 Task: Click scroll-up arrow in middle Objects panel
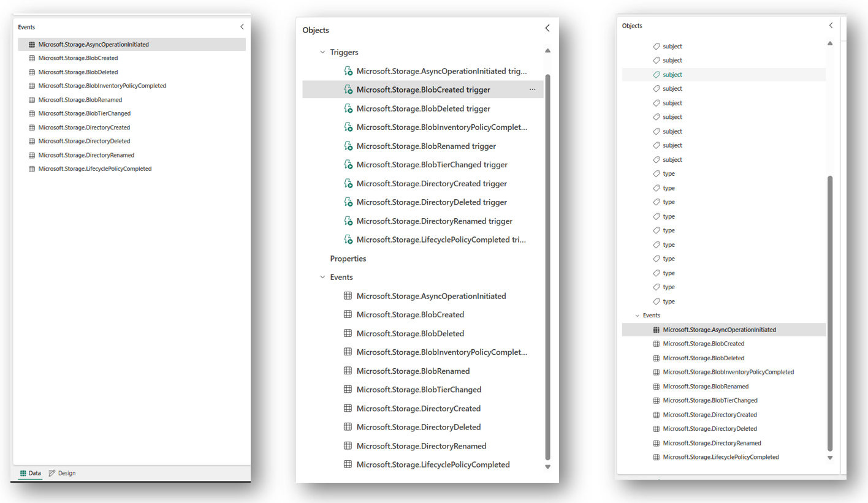tap(547, 51)
